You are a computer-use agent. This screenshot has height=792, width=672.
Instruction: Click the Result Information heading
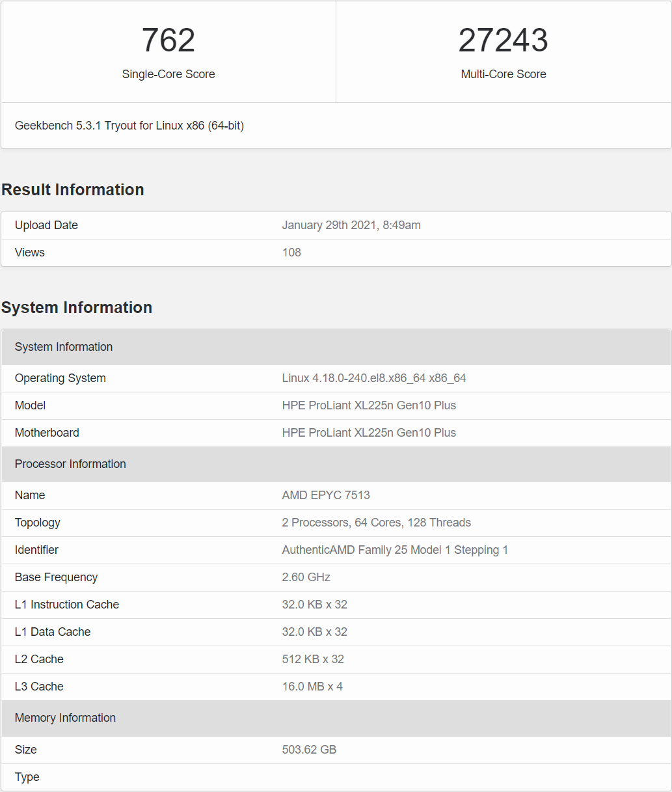coord(73,190)
